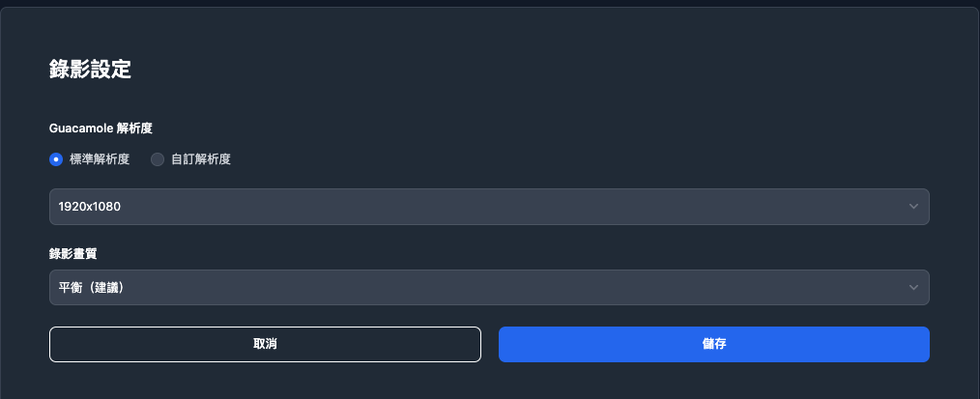Click the 標準解析度 label text
The height and width of the screenshot is (399, 980).
click(x=100, y=159)
